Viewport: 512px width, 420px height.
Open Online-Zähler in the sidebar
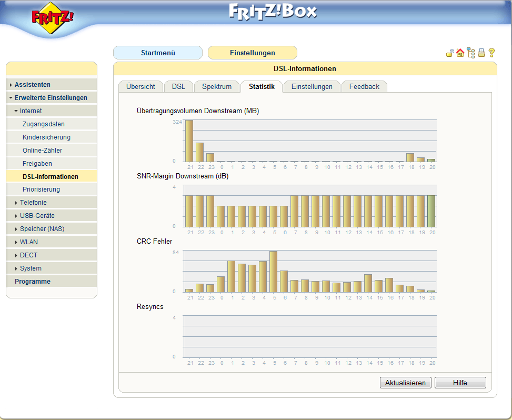coord(52,150)
